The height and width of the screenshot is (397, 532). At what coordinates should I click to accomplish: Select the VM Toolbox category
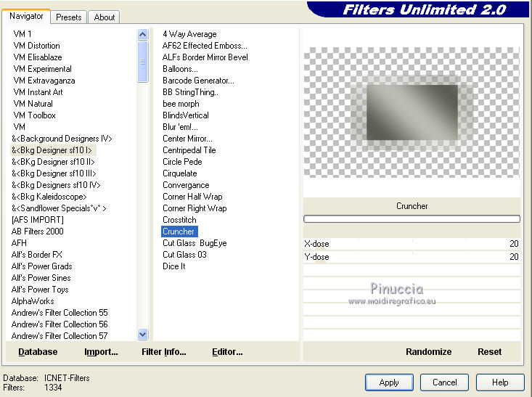(34, 115)
